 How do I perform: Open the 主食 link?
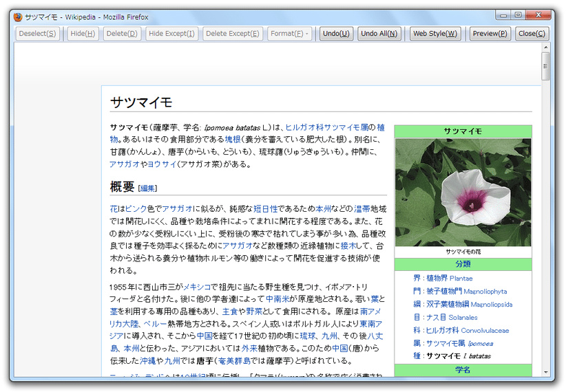pyautogui.click(x=230, y=312)
